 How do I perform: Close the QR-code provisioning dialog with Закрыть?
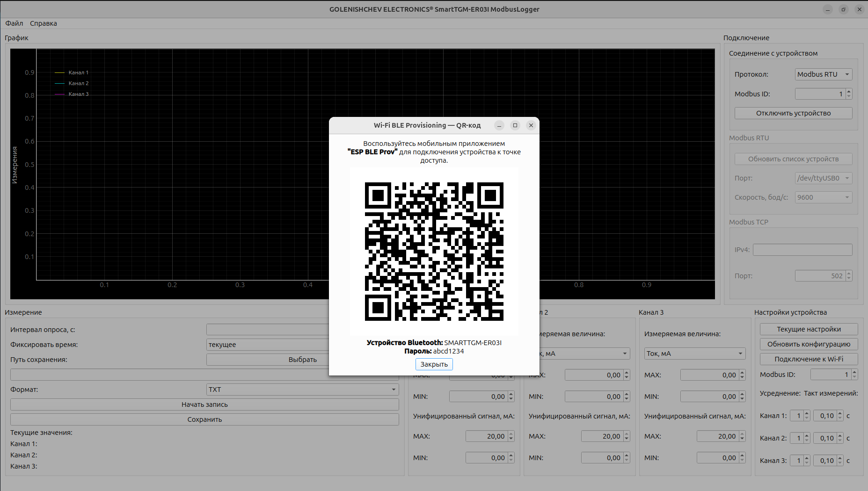(434, 364)
